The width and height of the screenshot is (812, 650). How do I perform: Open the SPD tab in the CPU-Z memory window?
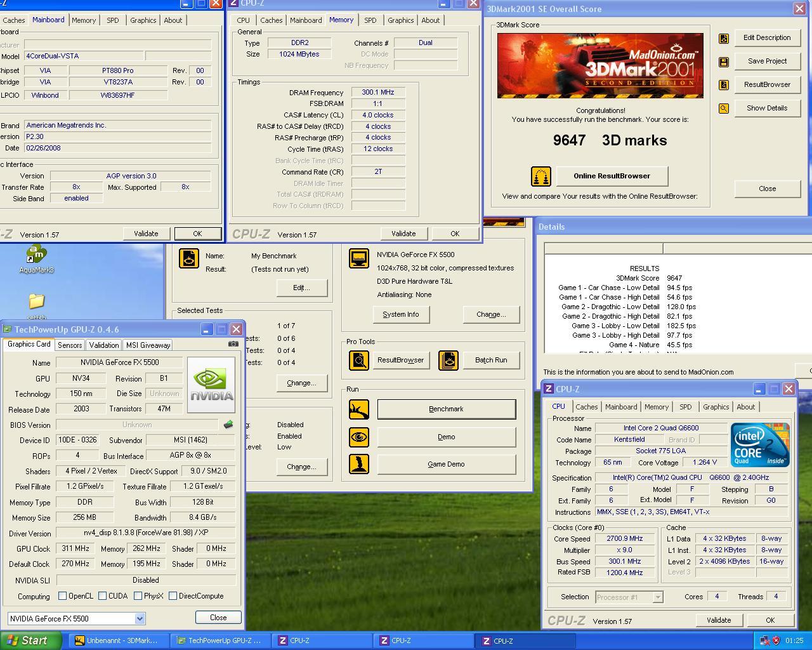coord(370,20)
